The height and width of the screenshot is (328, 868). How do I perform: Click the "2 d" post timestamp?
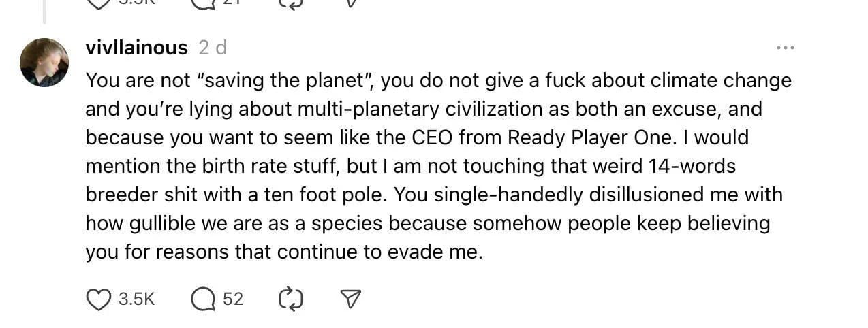(213, 48)
